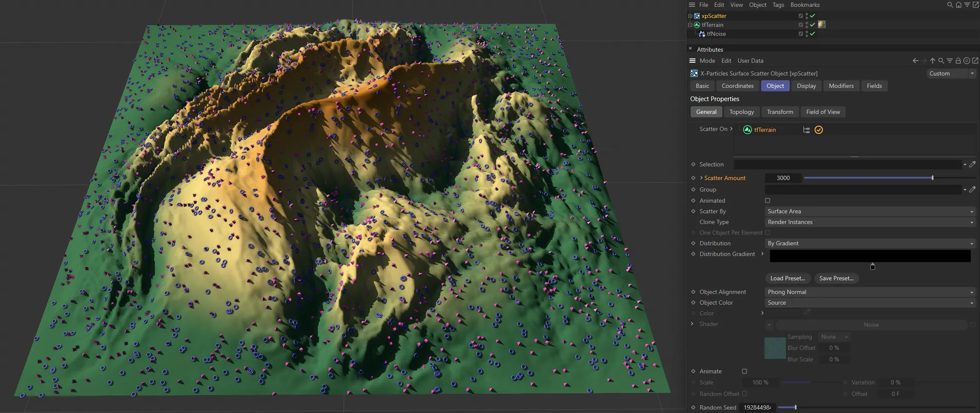Click the lock icon in Attributes toolbar
980x413 pixels.
tap(958, 61)
